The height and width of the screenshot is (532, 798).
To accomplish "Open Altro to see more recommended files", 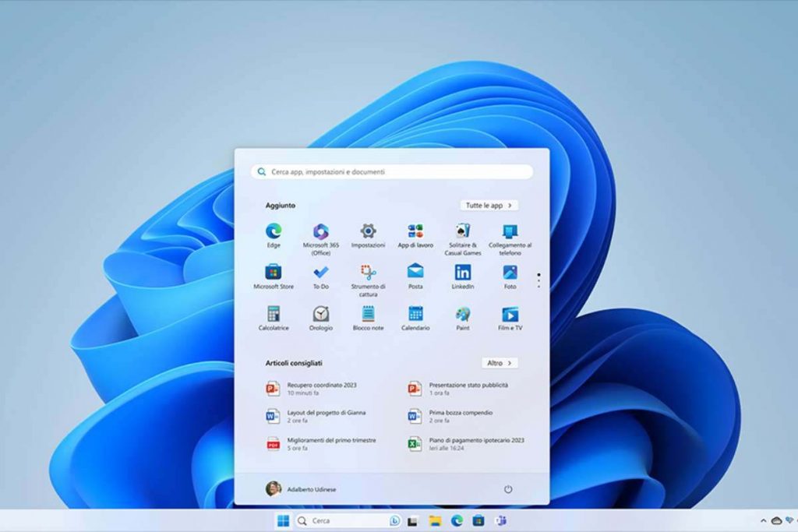I will (500, 362).
